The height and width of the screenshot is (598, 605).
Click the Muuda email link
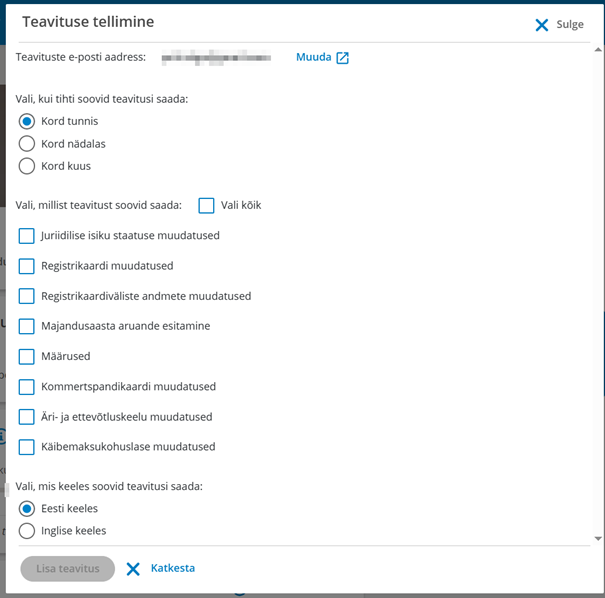click(x=314, y=57)
